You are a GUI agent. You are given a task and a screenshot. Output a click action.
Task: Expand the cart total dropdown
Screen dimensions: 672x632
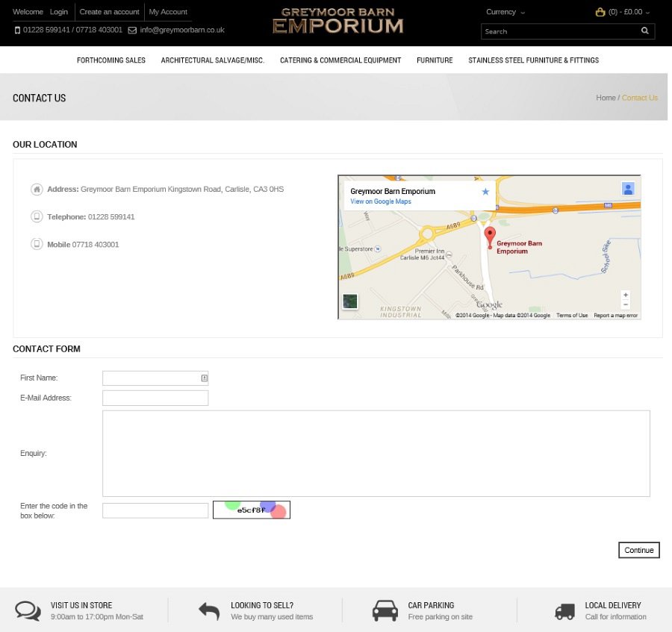point(629,12)
